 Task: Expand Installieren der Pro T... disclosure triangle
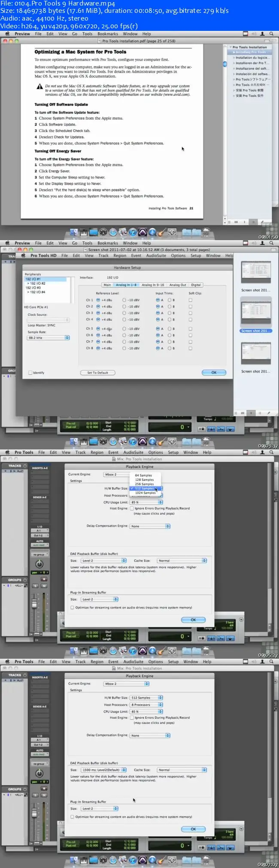click(x=234, y=63)
